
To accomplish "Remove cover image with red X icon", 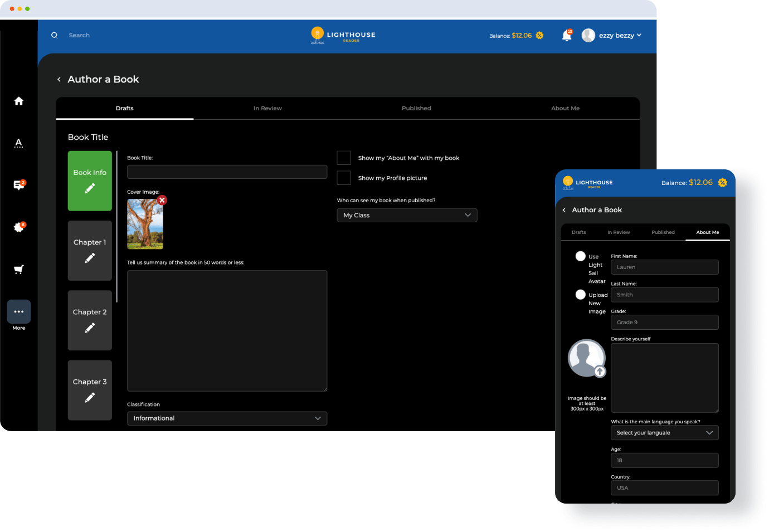I will tap(162, 200).
